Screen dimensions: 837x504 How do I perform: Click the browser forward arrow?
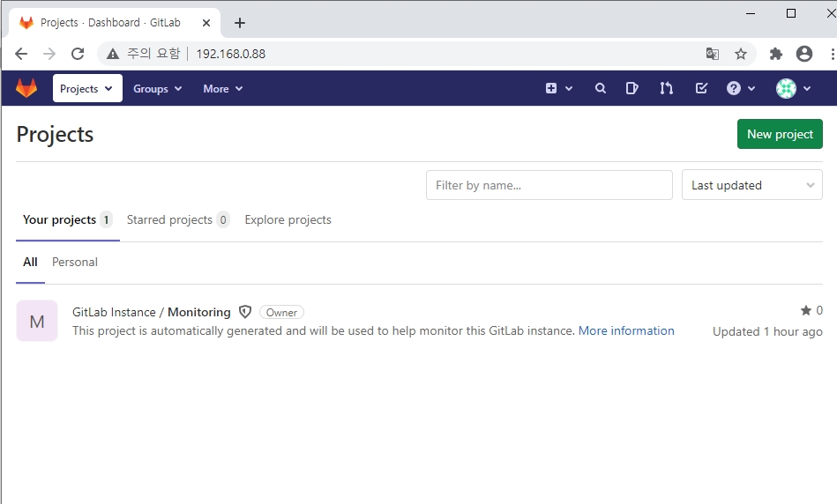tap(49, 54)
